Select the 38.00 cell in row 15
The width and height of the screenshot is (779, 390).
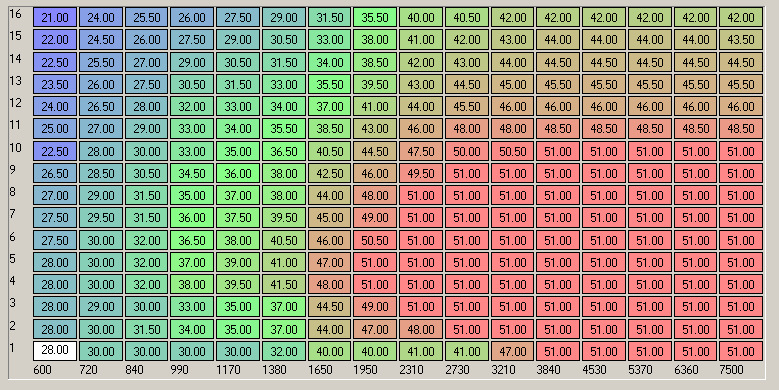click(x=375, y=39)
